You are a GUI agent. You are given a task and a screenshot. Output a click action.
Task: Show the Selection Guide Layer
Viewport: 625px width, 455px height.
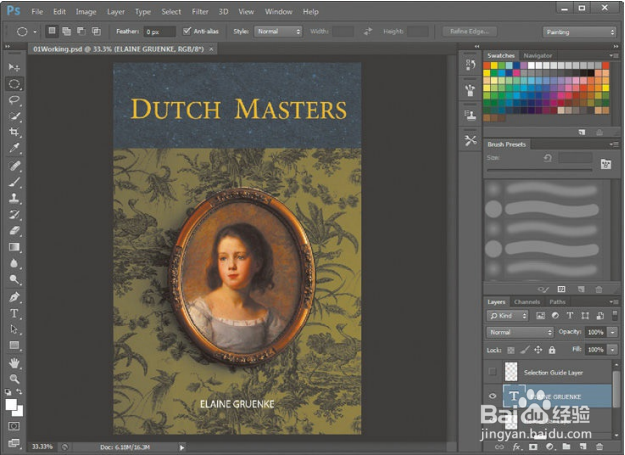493,372
